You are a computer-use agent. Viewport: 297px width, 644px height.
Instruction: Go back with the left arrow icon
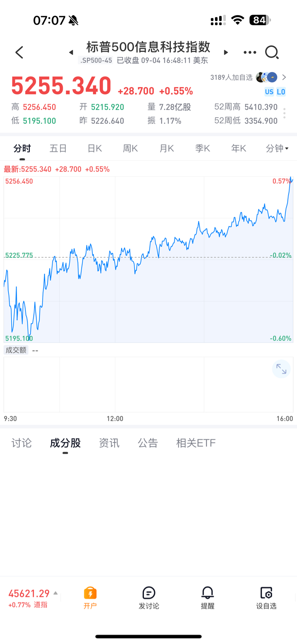click(x=19, y=52)
